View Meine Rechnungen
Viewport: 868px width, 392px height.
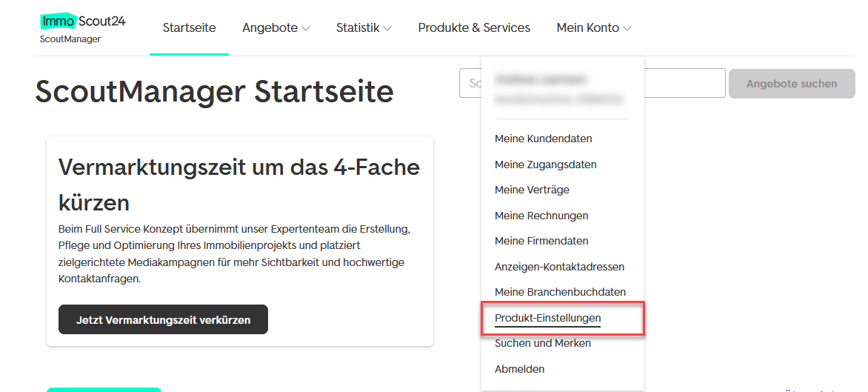(541, 216)
